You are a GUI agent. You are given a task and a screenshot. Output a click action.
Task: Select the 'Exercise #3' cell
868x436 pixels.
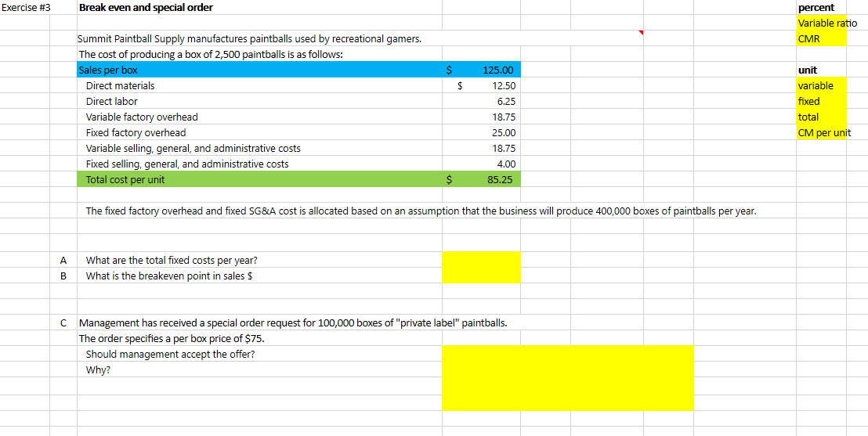point(25,8)
